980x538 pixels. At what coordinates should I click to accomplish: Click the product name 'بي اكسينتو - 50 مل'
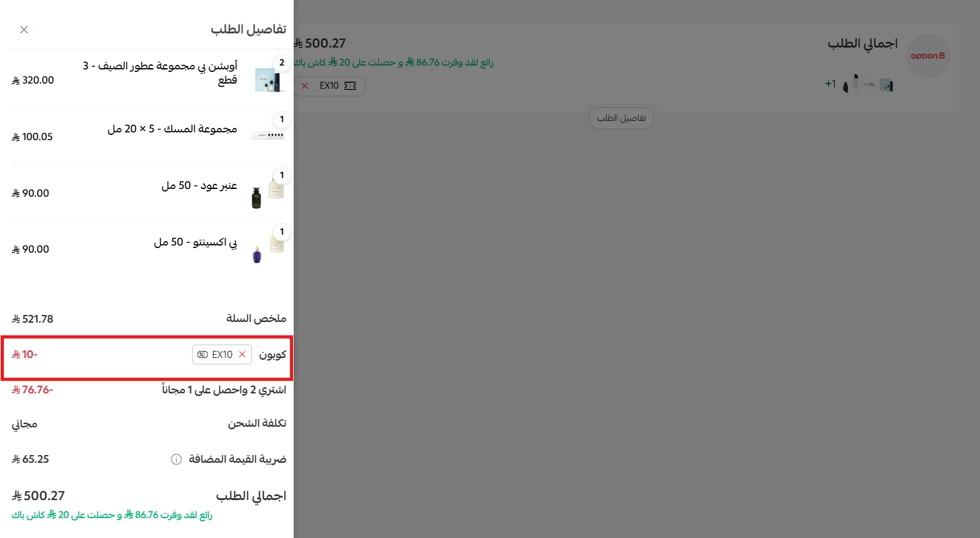pos(195,242)
